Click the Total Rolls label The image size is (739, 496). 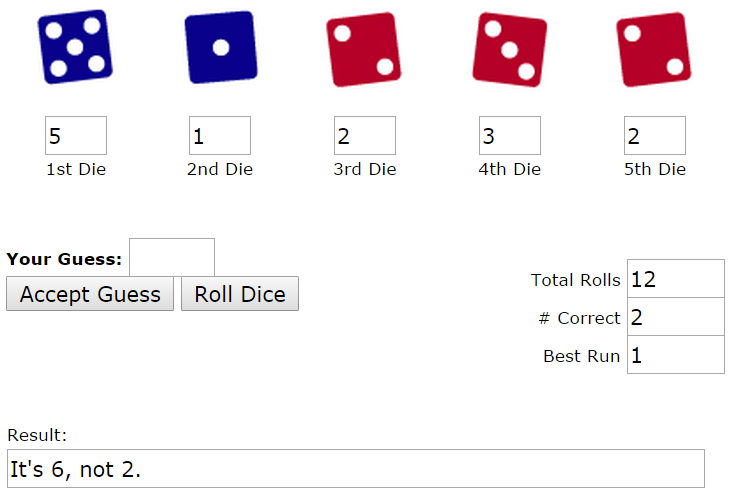tap(575, 280)
